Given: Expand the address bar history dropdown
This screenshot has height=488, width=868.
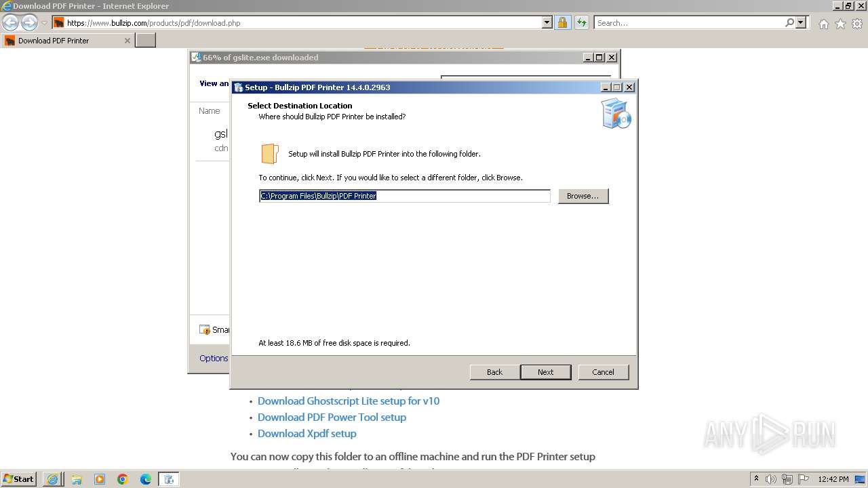Looking at the screenshot, I should coord(547,22).
